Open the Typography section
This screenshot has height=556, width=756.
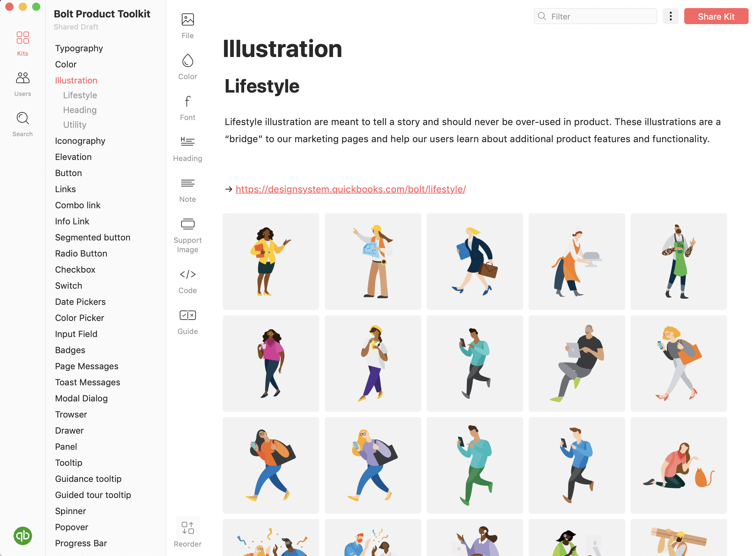79,48
